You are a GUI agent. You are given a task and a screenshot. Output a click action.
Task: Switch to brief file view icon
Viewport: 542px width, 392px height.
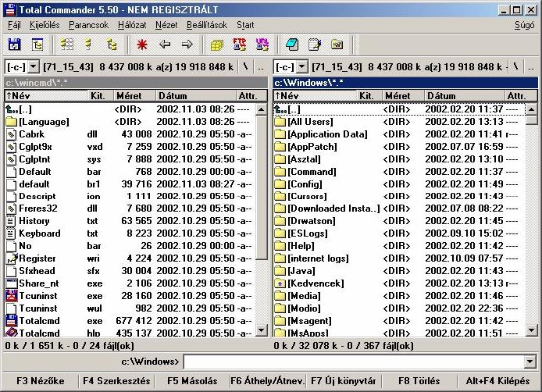[67, 45]
